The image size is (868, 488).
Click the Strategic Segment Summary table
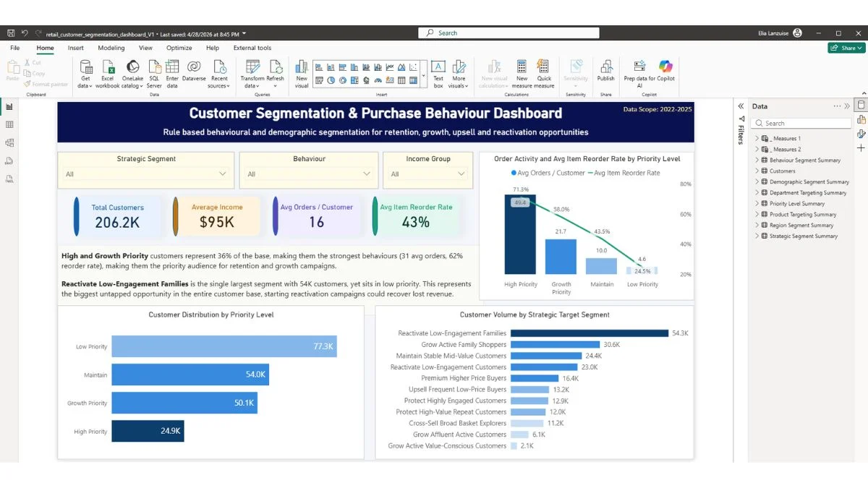coord(804,236)
